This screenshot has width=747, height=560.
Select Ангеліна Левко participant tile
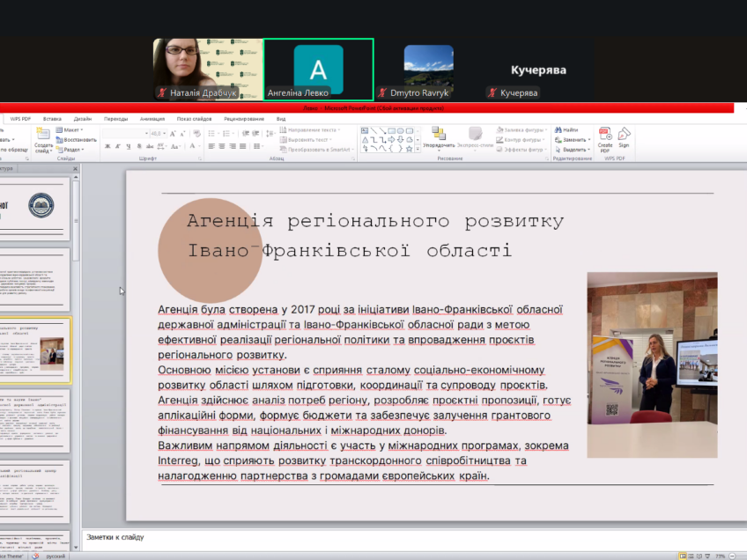point(318,69)
